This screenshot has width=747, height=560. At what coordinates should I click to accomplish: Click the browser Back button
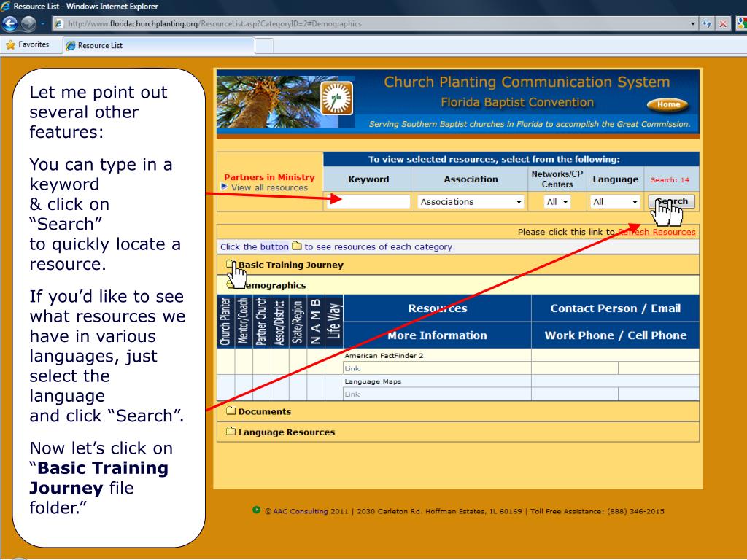tap(10, 23)
